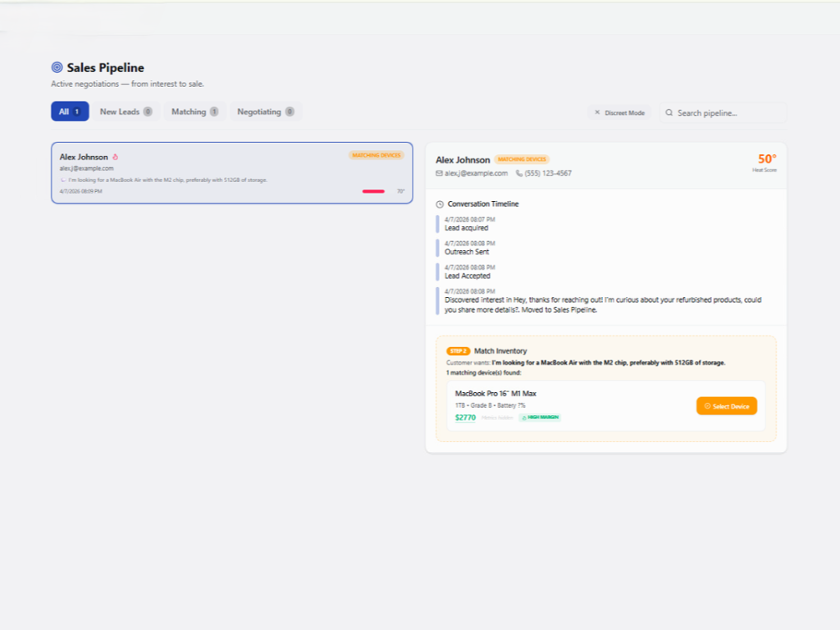This screenshot has width=840, height=630.
Task: Click the $2770 price on the MacBook Pro
Action: point(465,418)
